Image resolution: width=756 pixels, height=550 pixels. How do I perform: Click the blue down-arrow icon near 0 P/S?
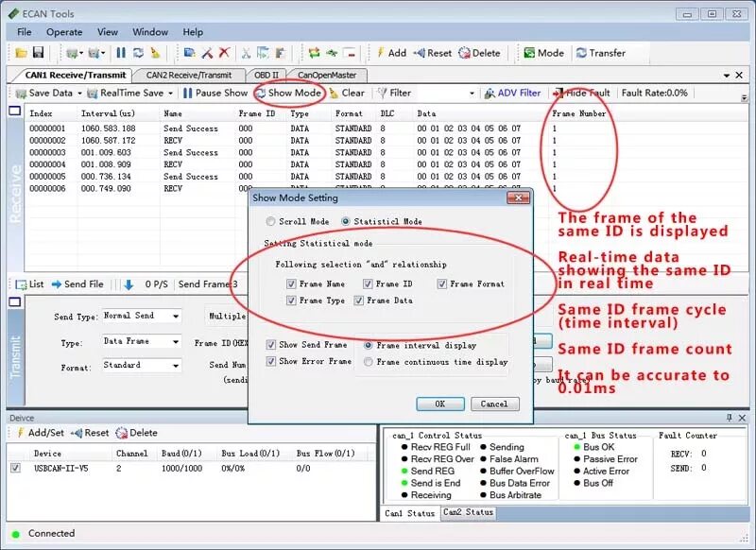pos(129,284)
